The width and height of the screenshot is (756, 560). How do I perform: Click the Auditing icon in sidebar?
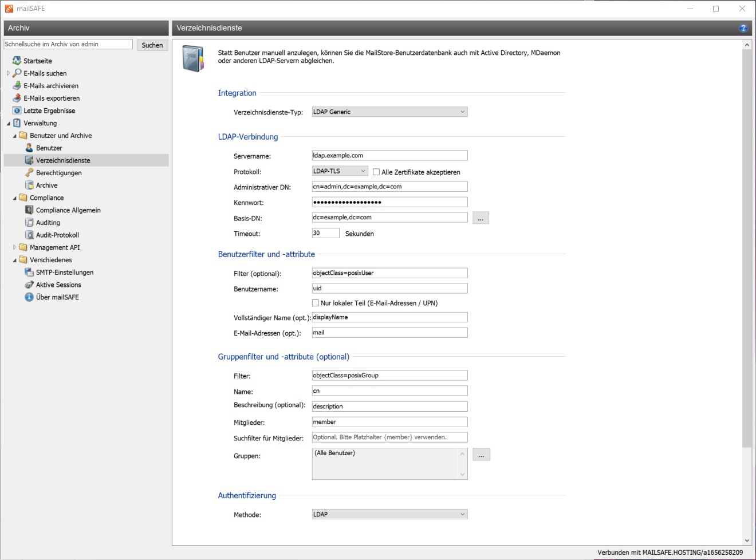click(x=29, y=223)
